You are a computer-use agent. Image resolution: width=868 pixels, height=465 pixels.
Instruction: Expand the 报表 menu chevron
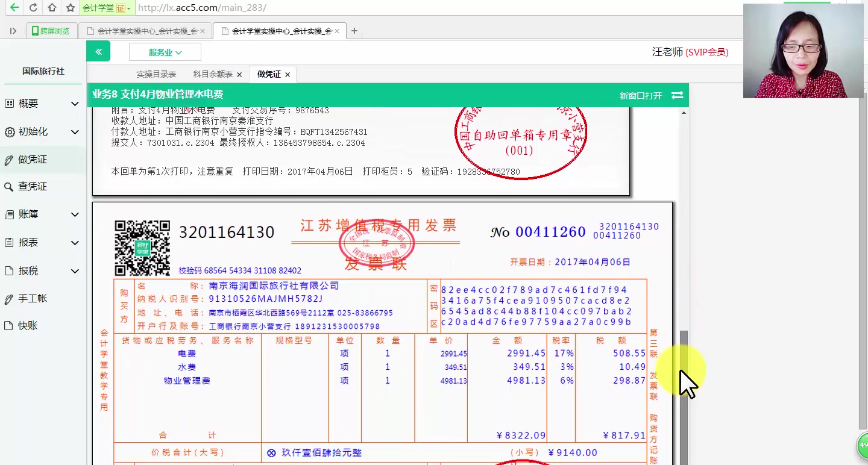pyautogui.click(x=75, y=243)
